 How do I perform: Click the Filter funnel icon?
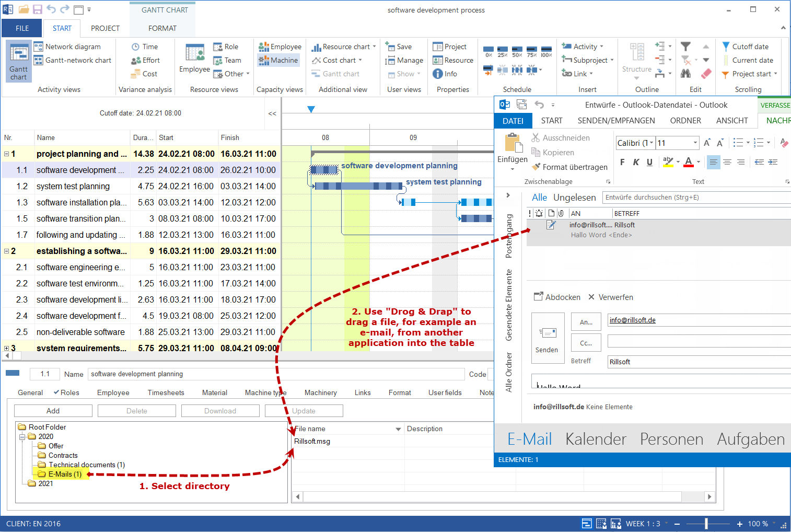686,47
